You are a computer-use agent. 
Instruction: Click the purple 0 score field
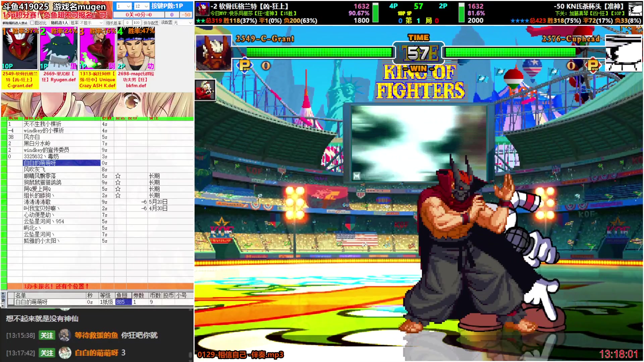(172, 15)
